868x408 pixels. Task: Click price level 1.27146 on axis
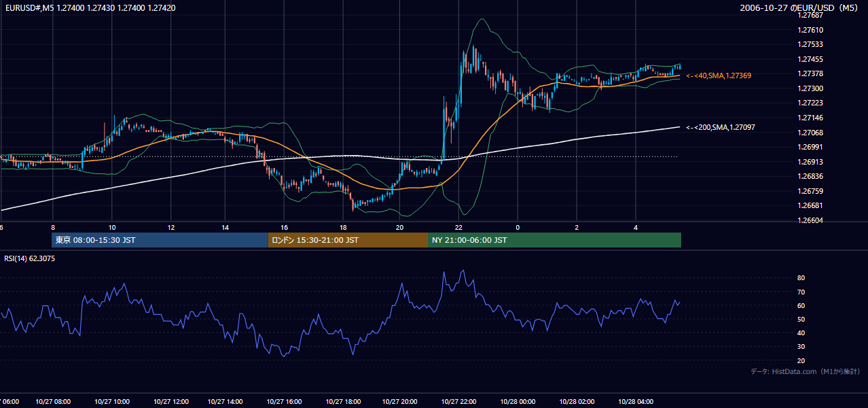coord(810,118)
